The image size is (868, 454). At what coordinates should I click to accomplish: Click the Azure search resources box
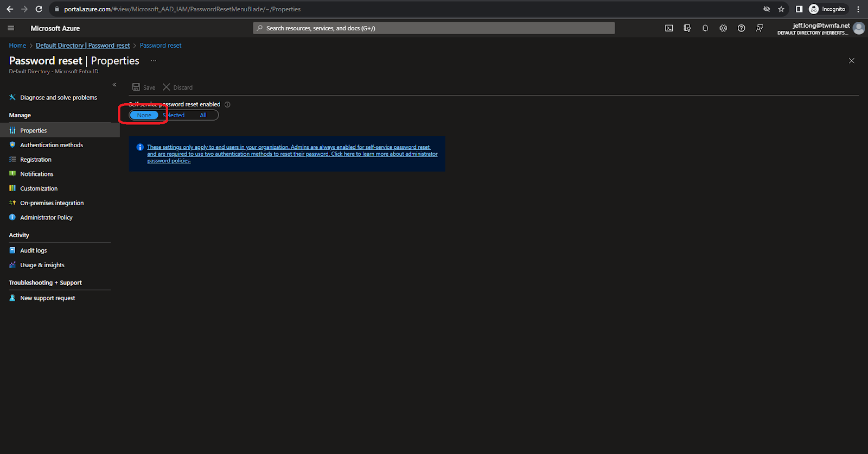point(434,28)
